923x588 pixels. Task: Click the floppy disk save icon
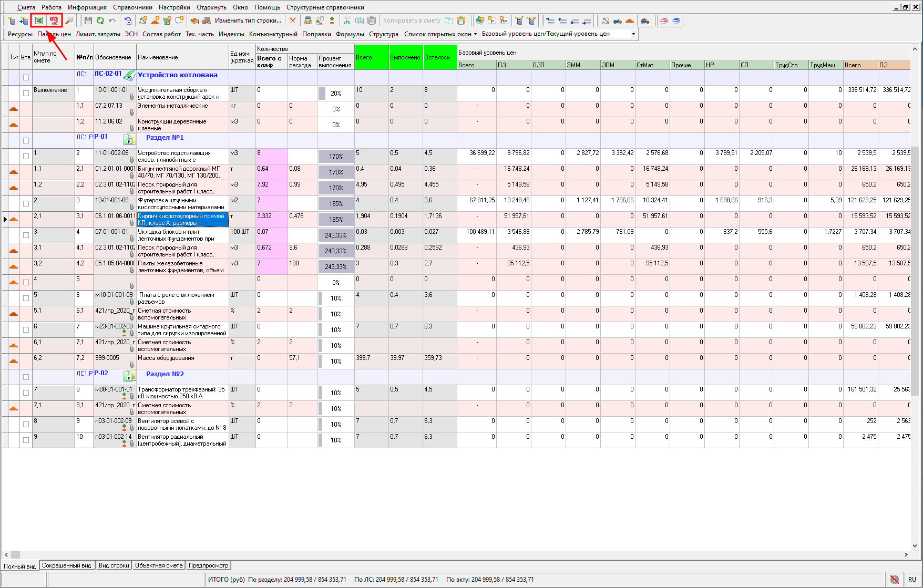pos(88,20)
